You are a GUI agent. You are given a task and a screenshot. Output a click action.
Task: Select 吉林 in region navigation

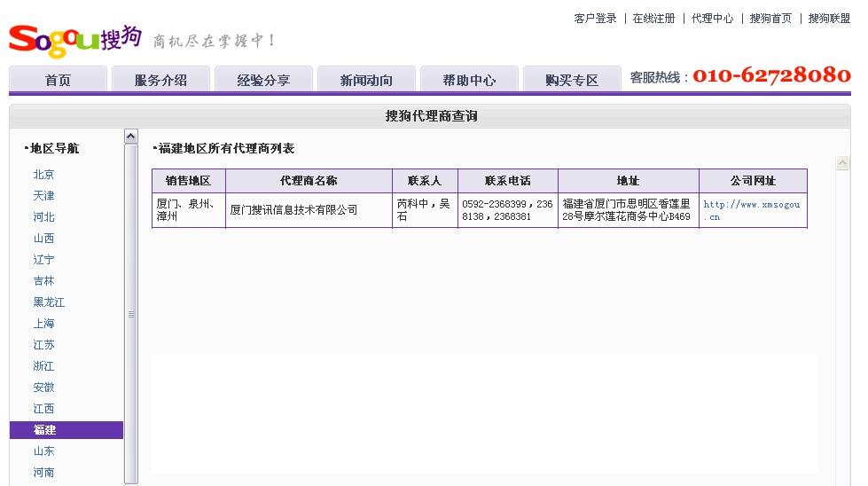43,280
